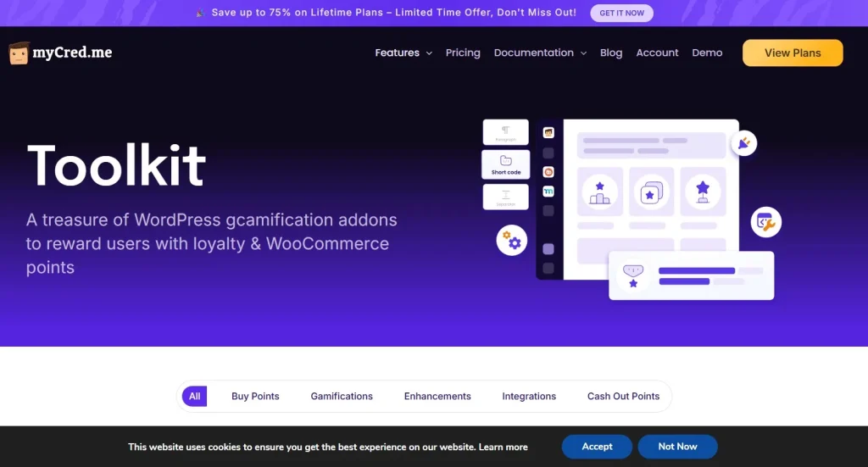Click the star trophy icon card
The width and height of the screenshot is (868, 467).
(703, 192)
